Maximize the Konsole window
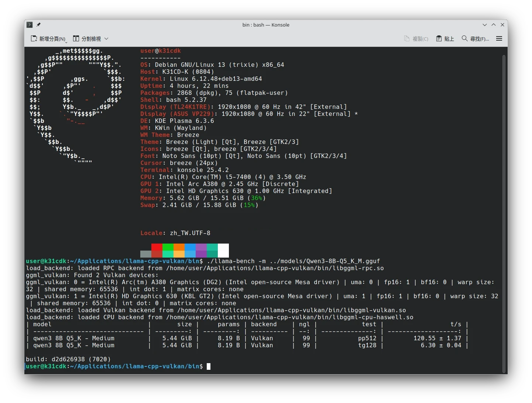This screenshot has width=532, height=403. [494, 25]
